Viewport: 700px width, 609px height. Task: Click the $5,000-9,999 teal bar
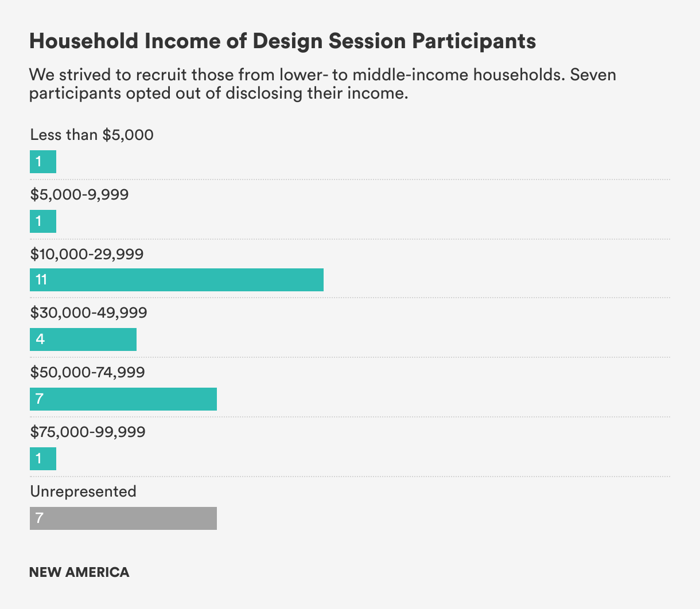click(43, 221)
